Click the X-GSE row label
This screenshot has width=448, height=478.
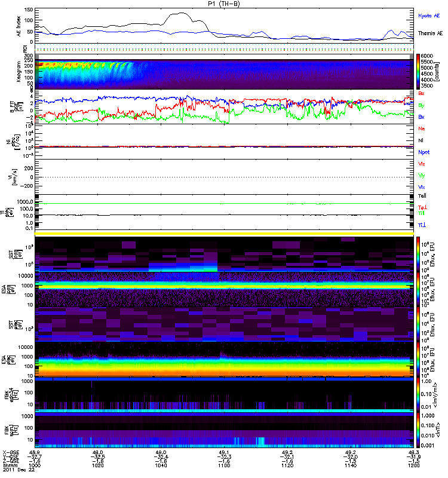coord(11,452)
